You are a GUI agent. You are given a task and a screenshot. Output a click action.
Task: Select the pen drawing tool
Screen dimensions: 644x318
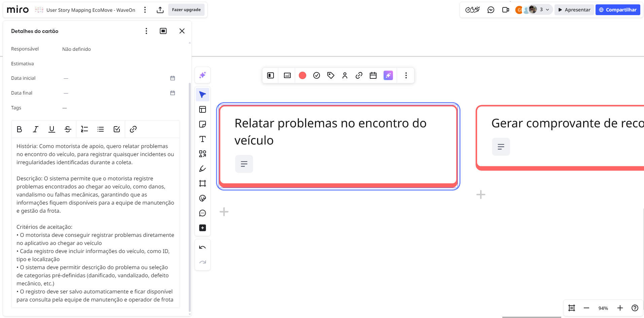[203, 169]
